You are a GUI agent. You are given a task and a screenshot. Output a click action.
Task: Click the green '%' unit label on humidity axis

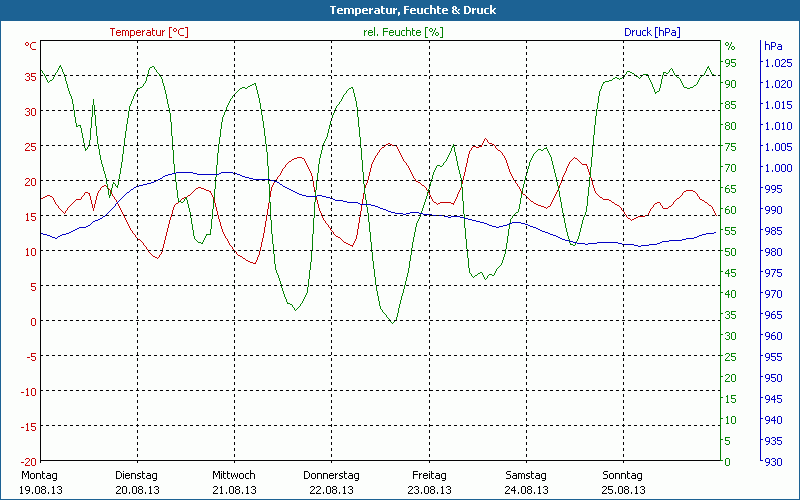click(730, 46)
